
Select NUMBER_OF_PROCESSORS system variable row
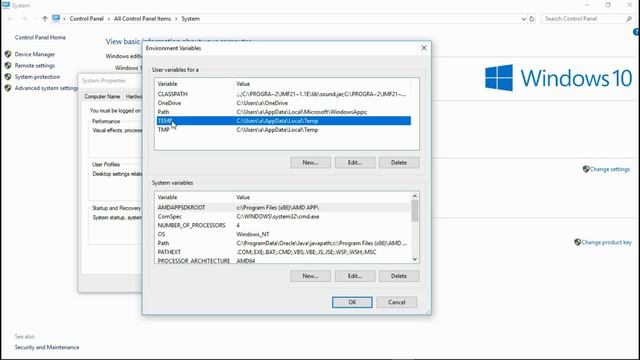pyautogui.click(x=284, y=225)
